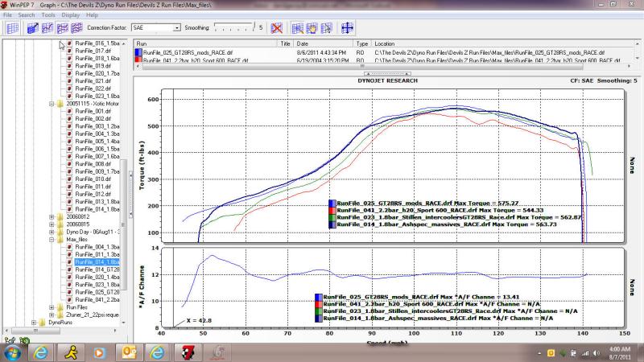The image size is (644, 362).
Task: Click the hand pan tool icon
Action: [x=312, y=27]
